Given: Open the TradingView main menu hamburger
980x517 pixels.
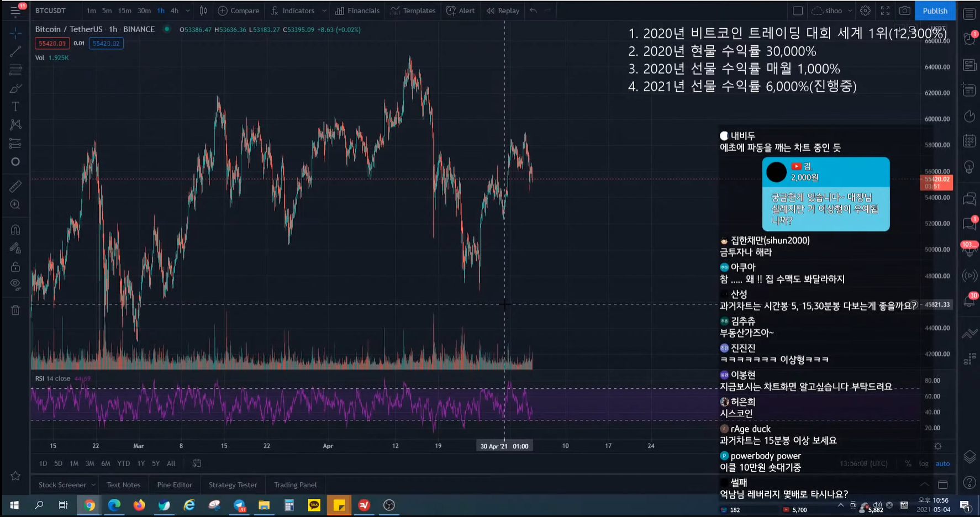Looking at the screenshot, I should pyautogui.click(x=15, y=11).
